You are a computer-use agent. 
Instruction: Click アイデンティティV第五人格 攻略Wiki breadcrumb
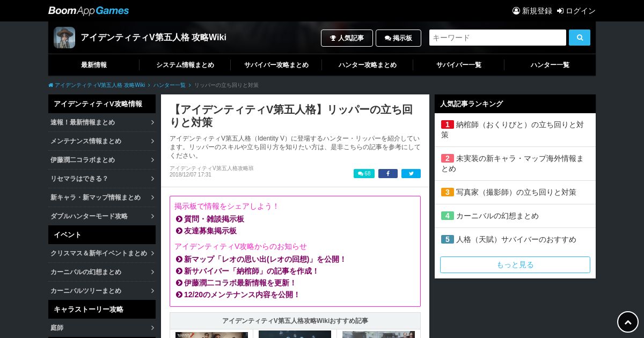[100, 85]
